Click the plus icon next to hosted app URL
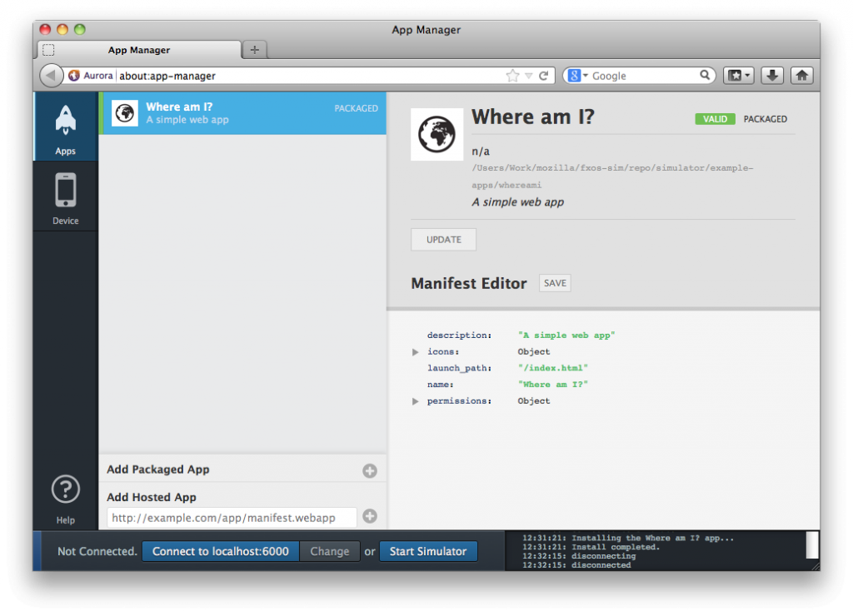 tap(370, 516)
